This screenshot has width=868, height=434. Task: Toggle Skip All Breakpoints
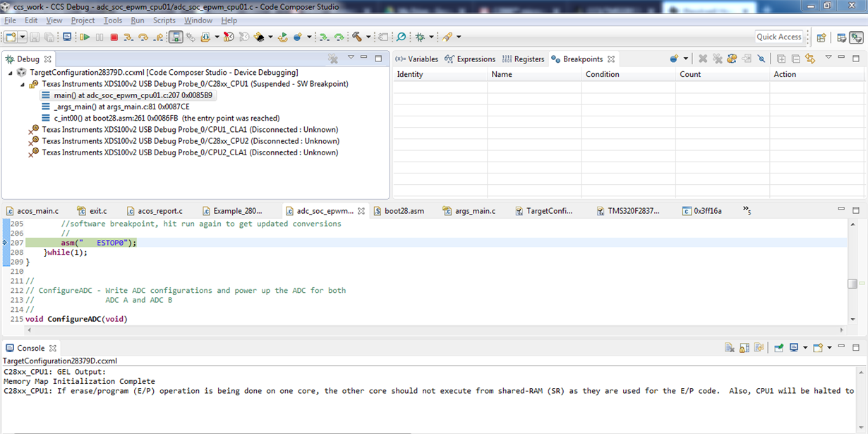(x=761, y=59)
